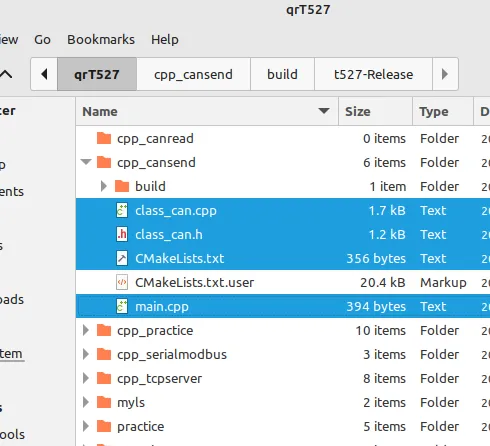
Task: Click the class_can.h header file icon
Action: tap(122, 234)
